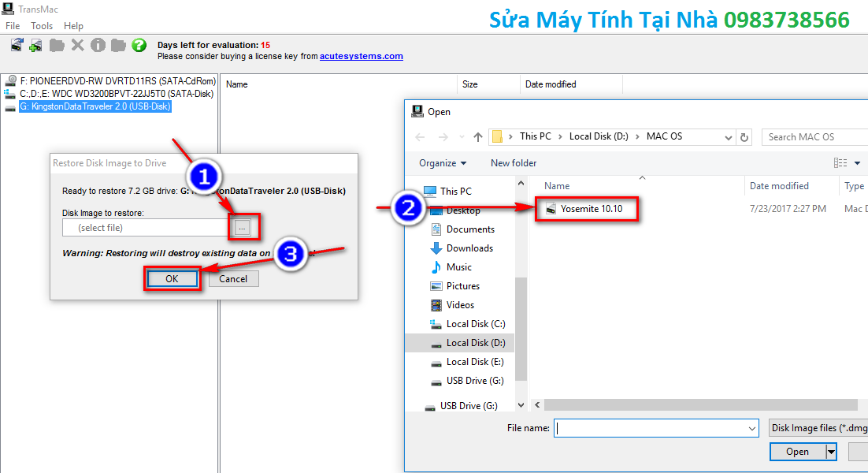
Task: Click the Size column header in TransMac
Action: coord(470,84)
